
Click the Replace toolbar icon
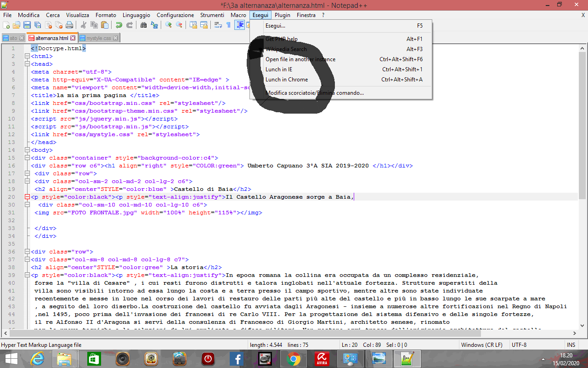(x=154, y=25)
